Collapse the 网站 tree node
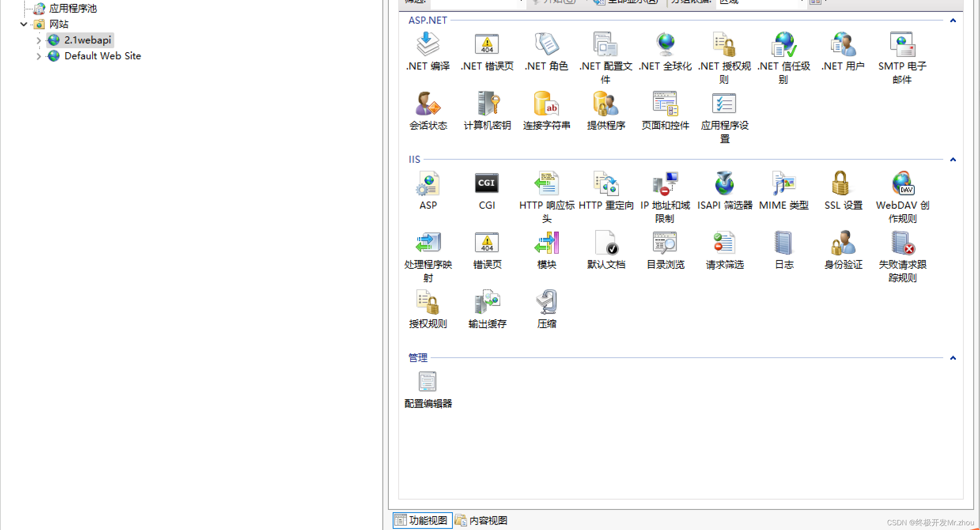980x530 pixels. [x=24, y=24]
